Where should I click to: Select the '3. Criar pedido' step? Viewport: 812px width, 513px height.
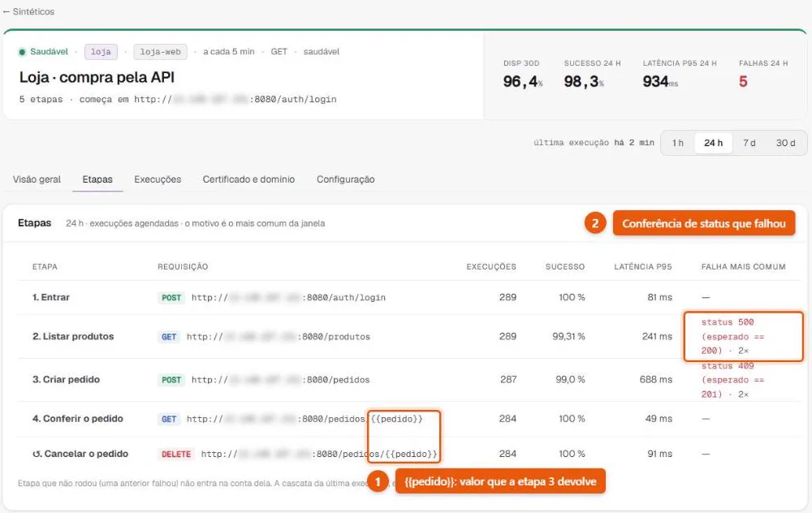pyautogui.click(x=66, y=379)
